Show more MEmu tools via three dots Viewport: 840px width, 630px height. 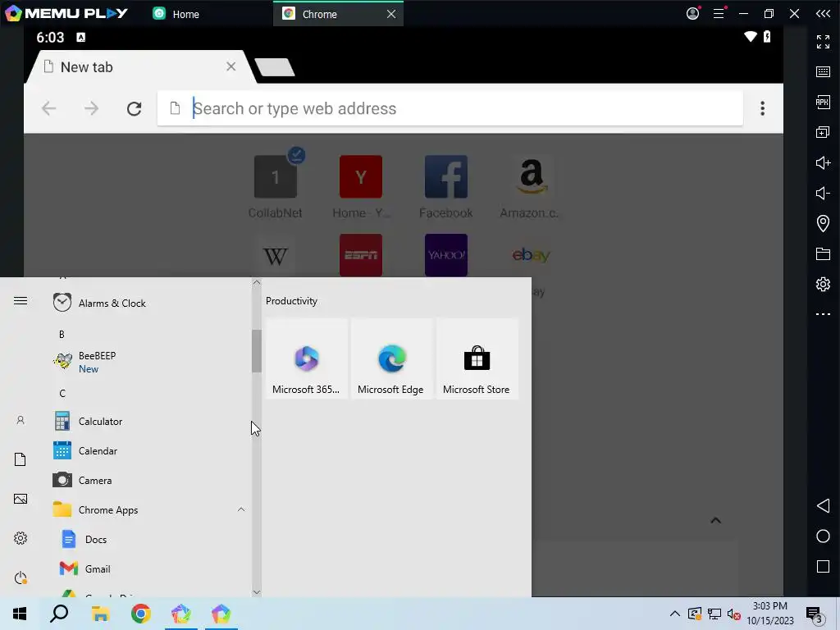823,314
